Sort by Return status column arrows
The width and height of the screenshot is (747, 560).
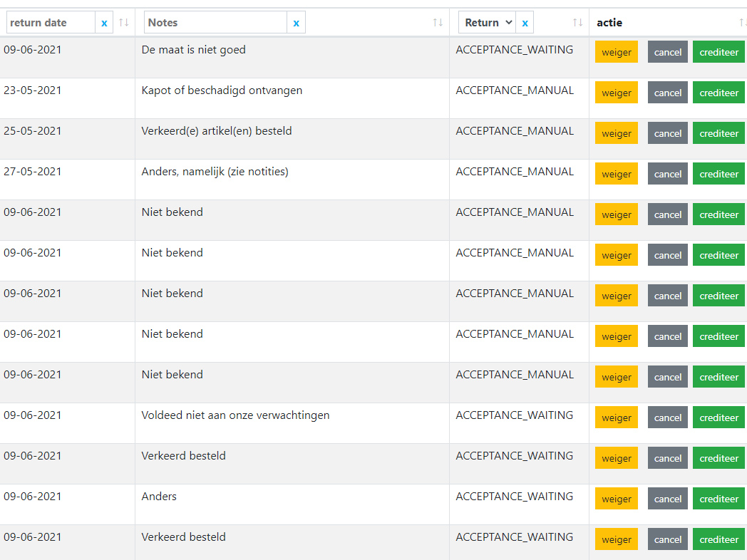point(578,22)
